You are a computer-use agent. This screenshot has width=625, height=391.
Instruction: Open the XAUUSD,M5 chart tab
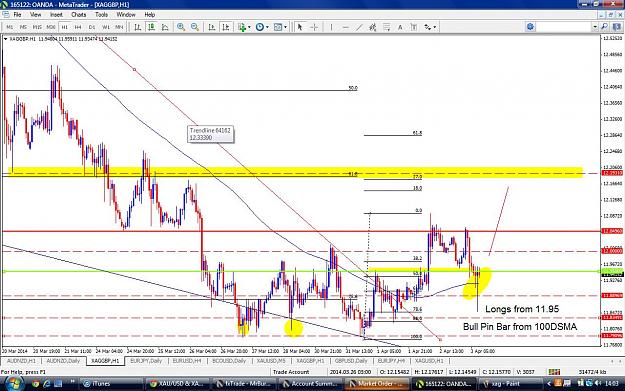pos(271,361)
